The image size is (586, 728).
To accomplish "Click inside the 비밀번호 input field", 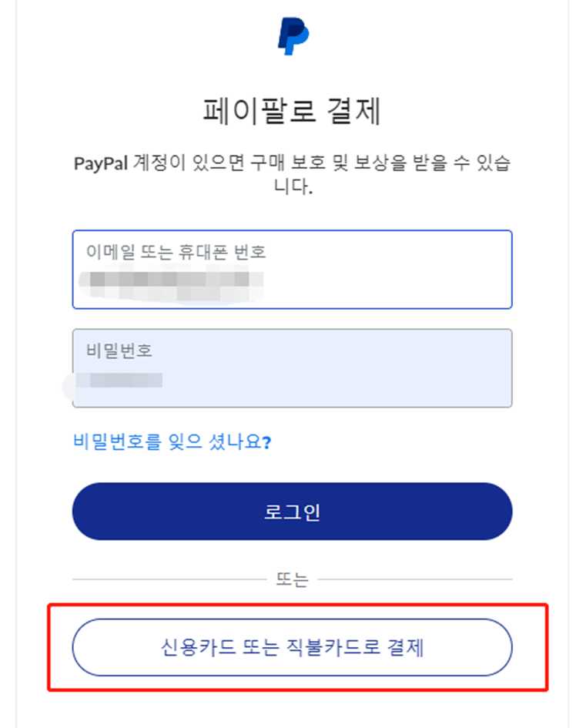I will [x=292, y=368].
